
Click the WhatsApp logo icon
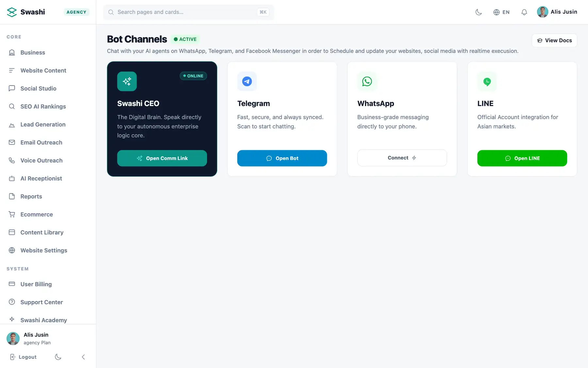click(x=367, y=81)
